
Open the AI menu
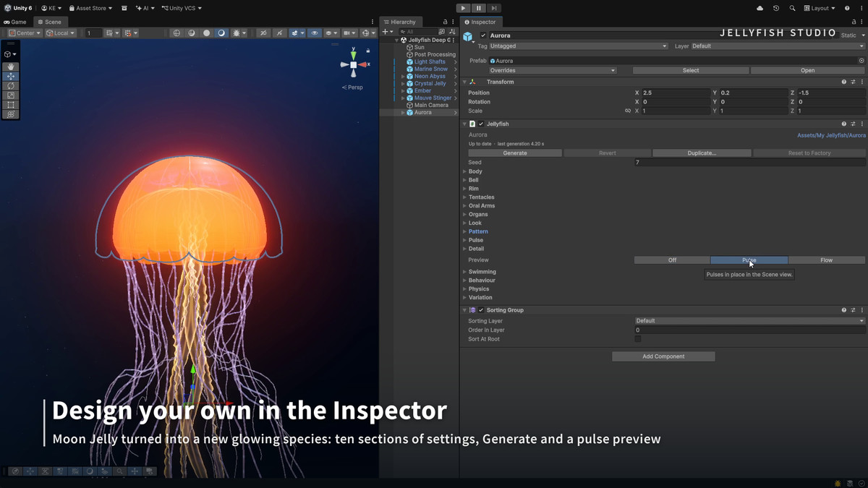pos(145,8)
